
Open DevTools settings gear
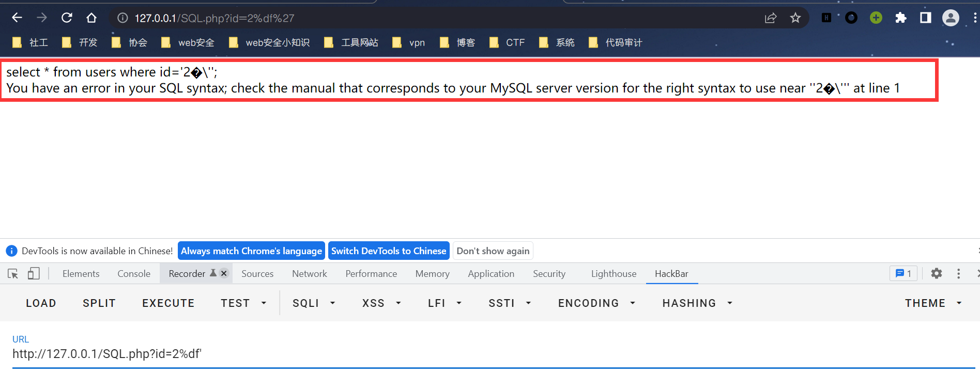tap(937, 274)
